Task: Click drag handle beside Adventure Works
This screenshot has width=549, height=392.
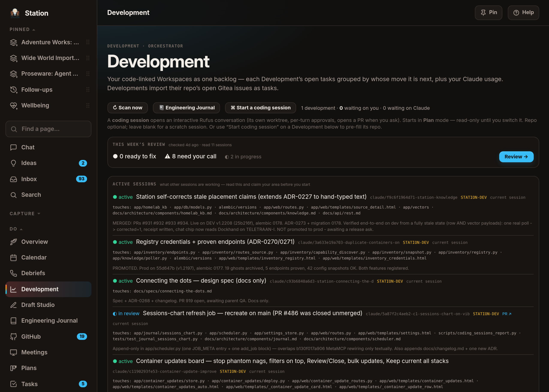Action: tap(88, 42)
